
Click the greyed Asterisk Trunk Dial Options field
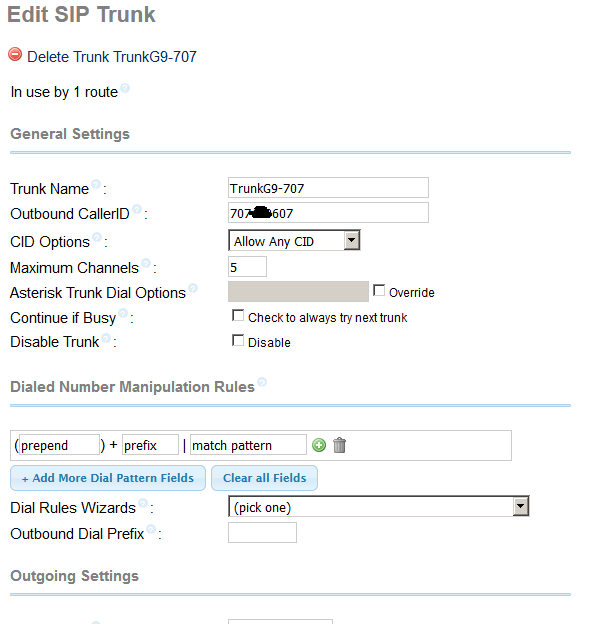pyautogui.click(x=298, y=292)
